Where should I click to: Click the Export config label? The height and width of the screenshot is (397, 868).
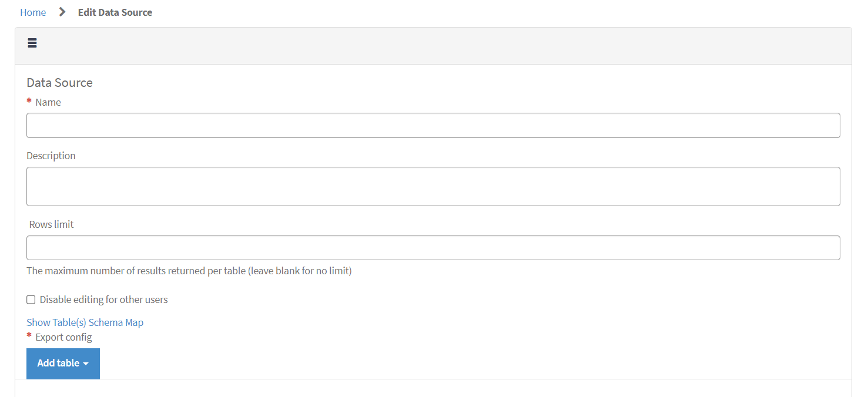(x=63, y=337)
